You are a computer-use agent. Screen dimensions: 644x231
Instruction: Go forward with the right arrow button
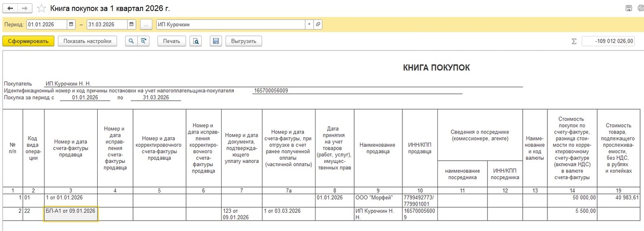click(26, 9)
